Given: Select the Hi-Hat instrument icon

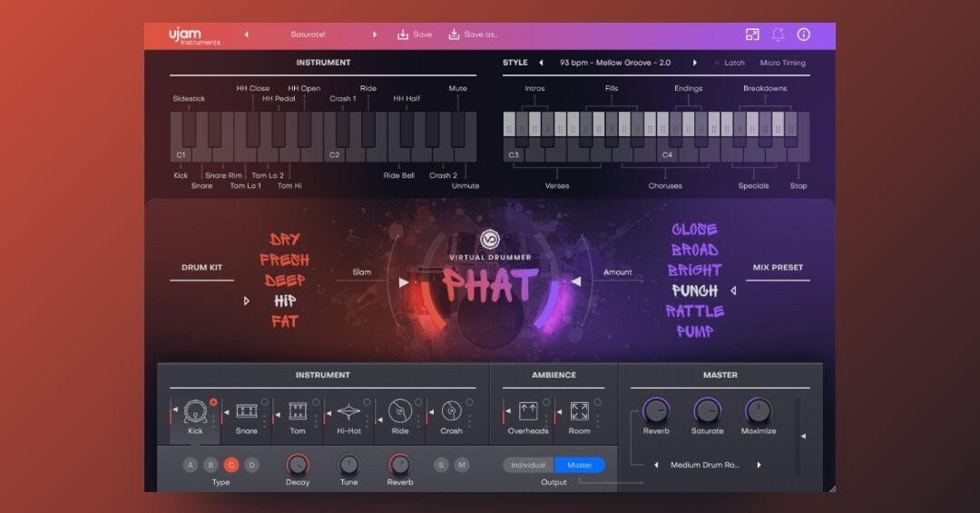Looking at the screenshot, I should [x=348, y=411].
